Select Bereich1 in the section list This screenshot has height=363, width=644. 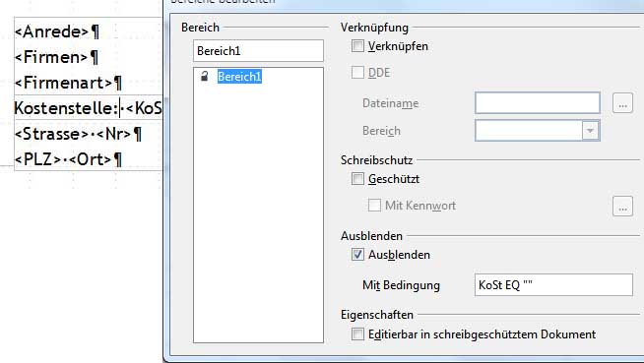click(239, 77)
